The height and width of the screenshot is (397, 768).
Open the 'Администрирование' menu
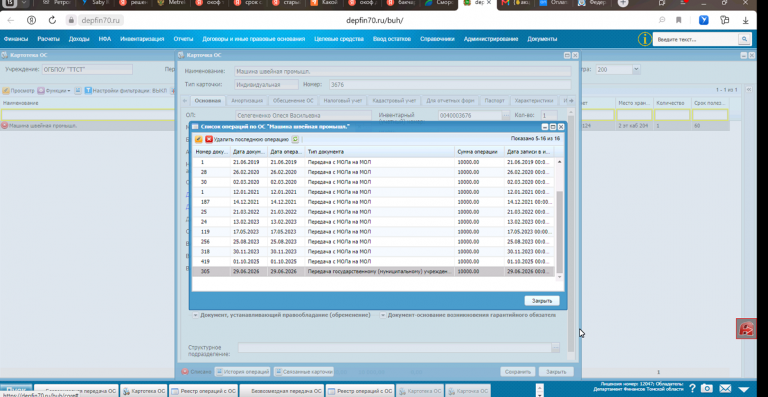[x=491, y=39]
